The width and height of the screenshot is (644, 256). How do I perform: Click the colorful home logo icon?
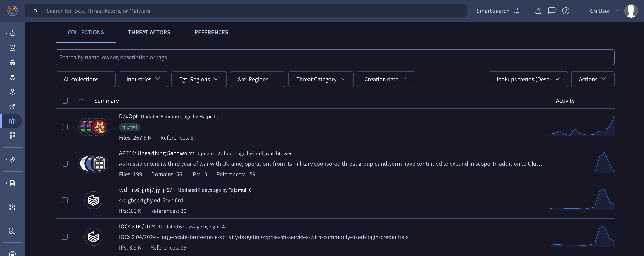[x=12, y=11]
